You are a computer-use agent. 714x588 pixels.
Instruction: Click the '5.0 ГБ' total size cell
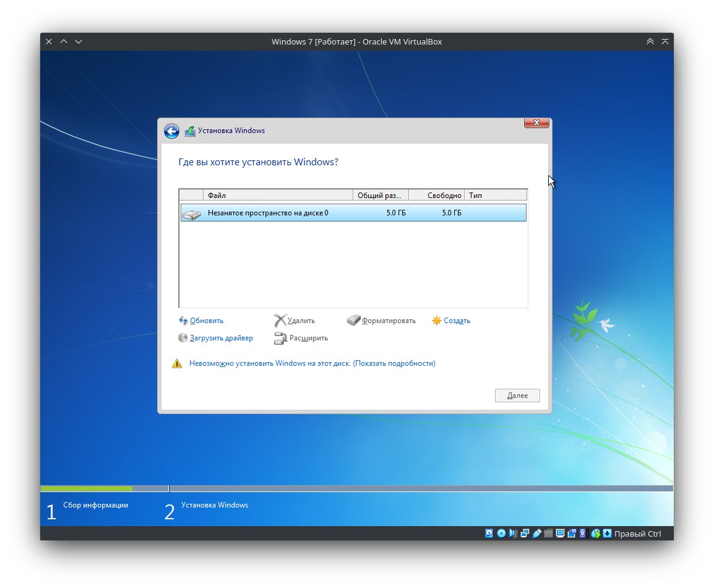[396, 213]
